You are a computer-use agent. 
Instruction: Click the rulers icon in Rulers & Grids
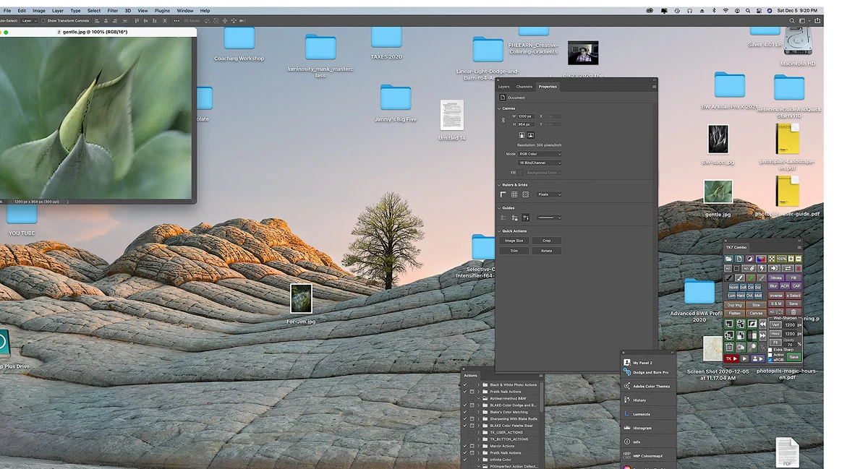coord(503,194)
